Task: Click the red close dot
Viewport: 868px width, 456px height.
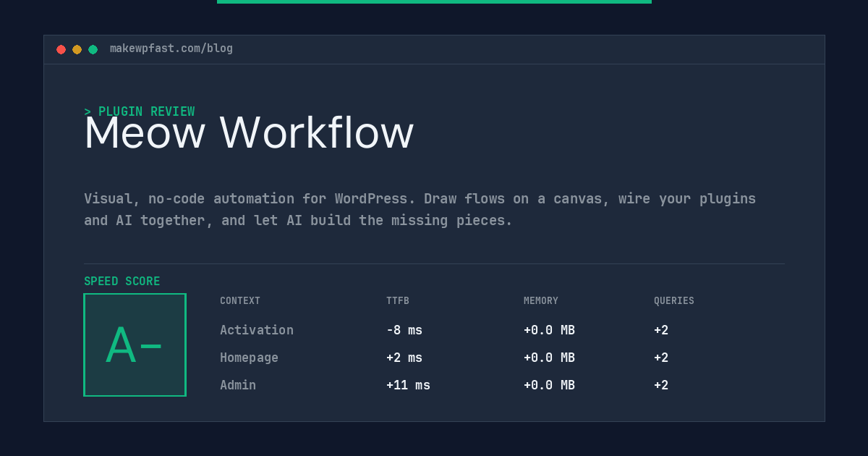Action: [x=61, y=49]
